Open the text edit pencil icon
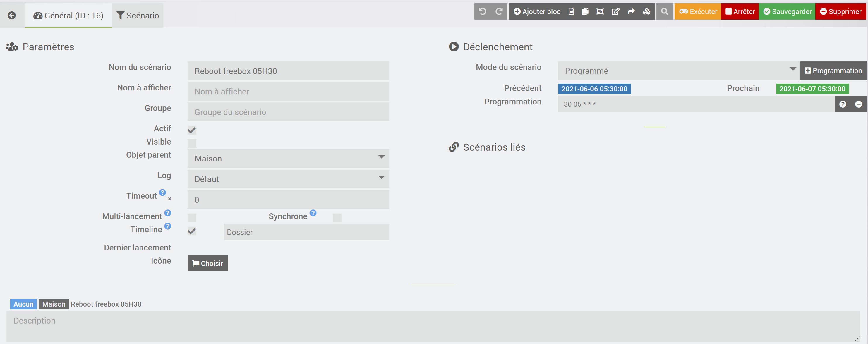 pyautogui.click(x=616, y=11)
